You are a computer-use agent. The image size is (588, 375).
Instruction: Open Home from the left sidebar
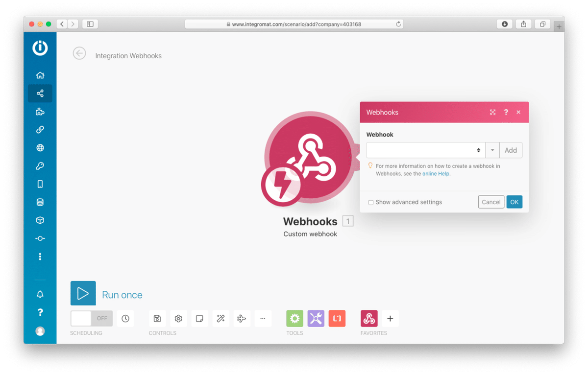40,75
